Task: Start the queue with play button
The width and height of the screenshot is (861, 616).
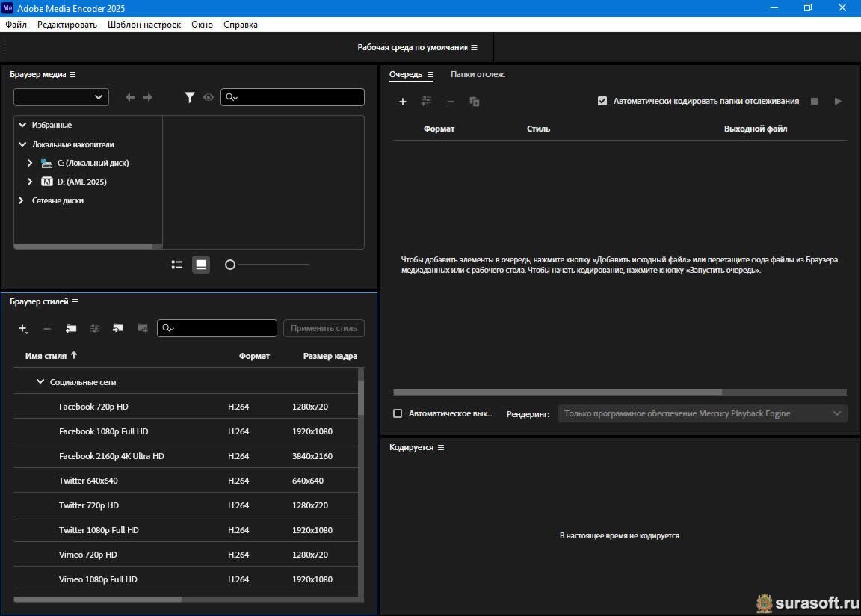Action: (838, 101)
